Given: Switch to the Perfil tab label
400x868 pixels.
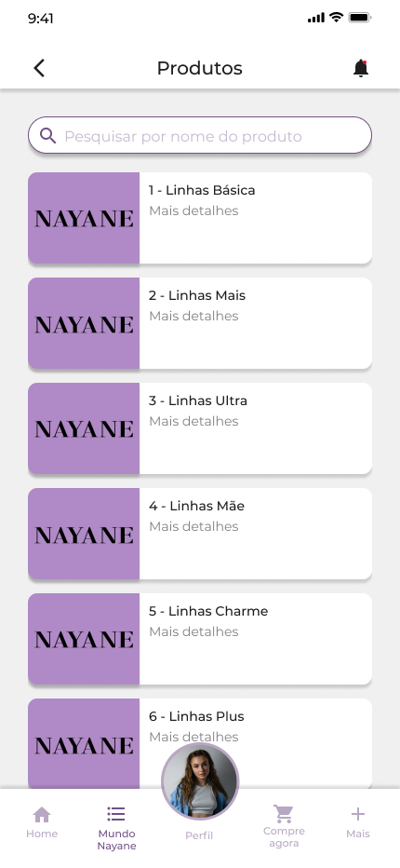Looking at the screenshot, I should pos(199,835).
